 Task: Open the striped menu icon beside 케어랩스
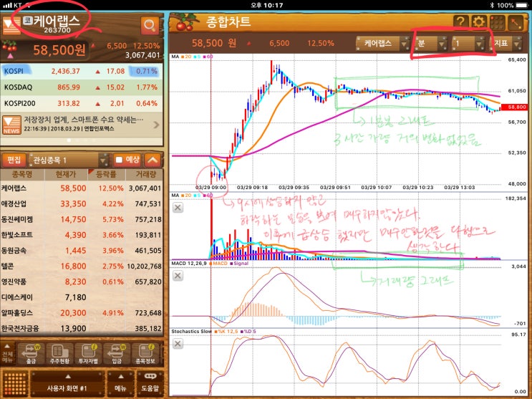pos(11,26)
